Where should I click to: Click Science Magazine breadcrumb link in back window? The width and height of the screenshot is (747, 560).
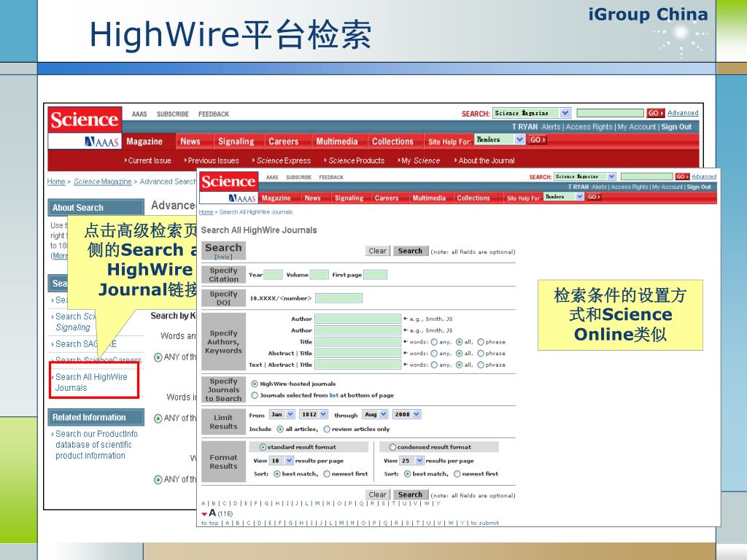pos(102,182)
